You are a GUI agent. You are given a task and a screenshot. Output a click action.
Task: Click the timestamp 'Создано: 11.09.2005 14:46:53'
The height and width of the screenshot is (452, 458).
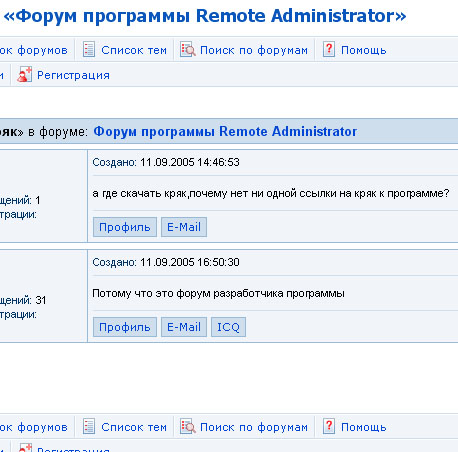tap(166, 162)
